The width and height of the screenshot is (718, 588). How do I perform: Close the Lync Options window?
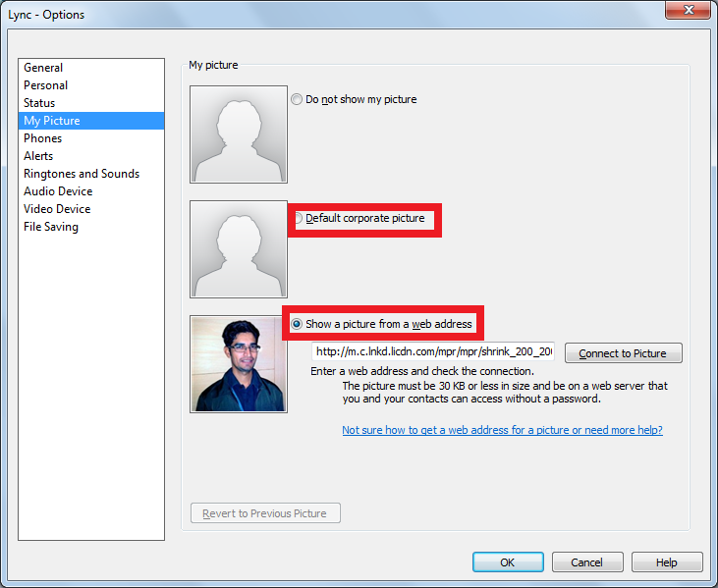pyautogui.click(x=689, y=10)
